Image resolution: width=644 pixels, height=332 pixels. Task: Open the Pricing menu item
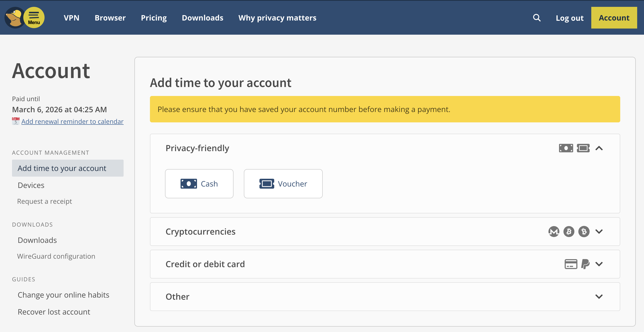pyautogui.click(x=154, y=17)
